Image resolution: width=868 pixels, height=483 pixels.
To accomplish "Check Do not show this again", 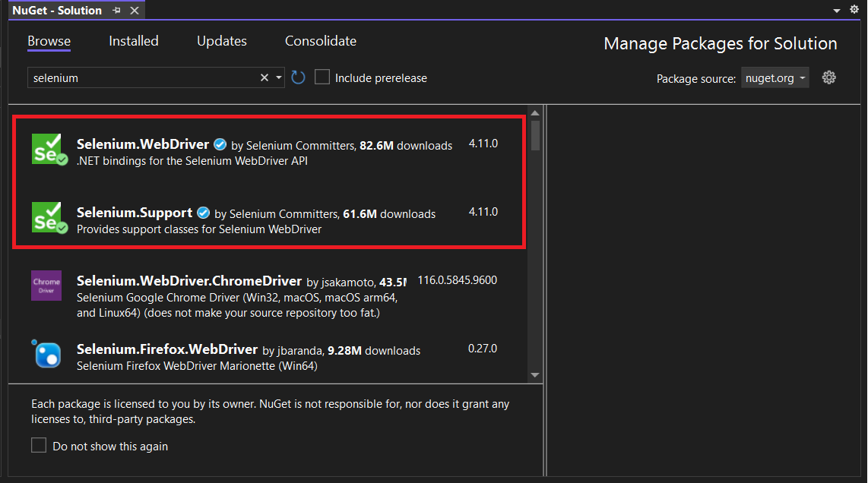I will (x=39, y=445).
